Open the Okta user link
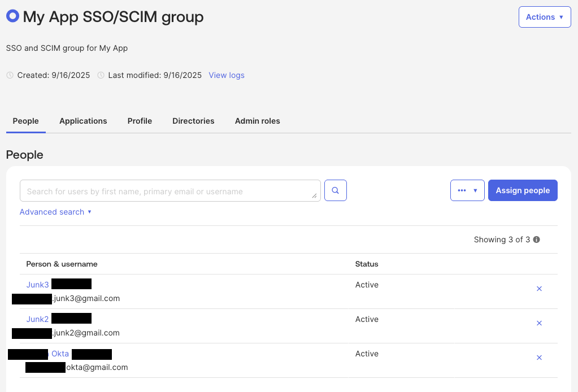 point(60,354)
